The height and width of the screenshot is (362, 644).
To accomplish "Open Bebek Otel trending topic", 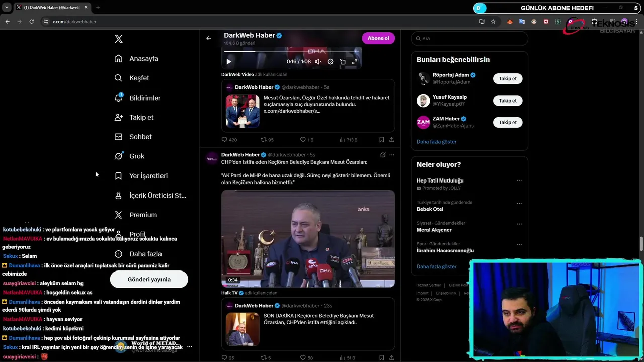I will click(430, 209).
